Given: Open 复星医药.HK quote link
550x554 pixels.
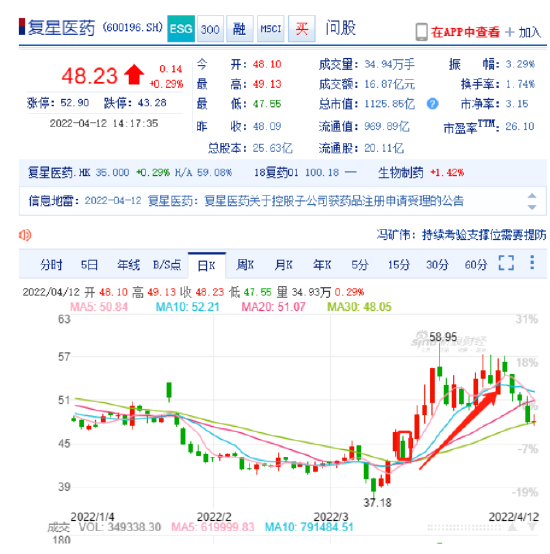Looking at the screenshot, I should pos(59,173).
